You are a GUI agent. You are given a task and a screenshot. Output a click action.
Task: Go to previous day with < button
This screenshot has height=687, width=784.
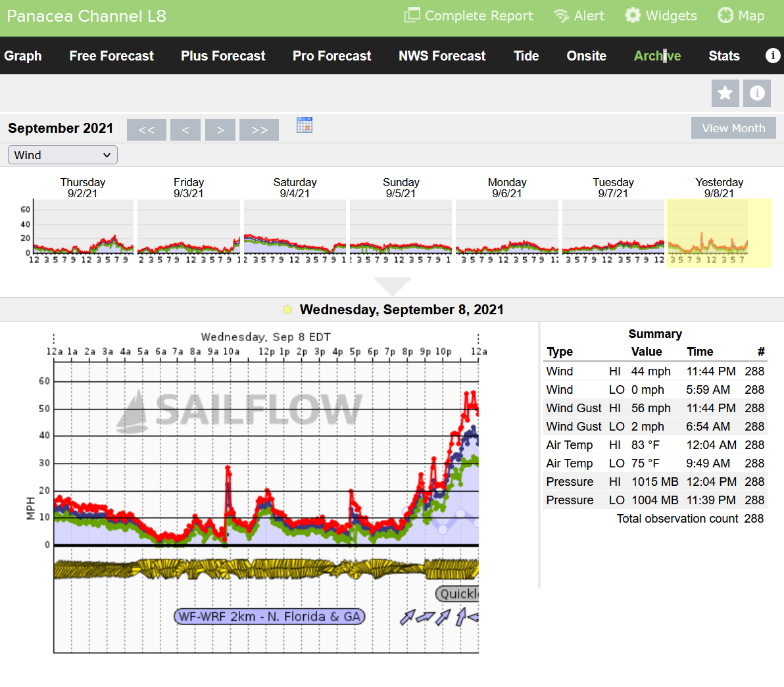point(185,130)
